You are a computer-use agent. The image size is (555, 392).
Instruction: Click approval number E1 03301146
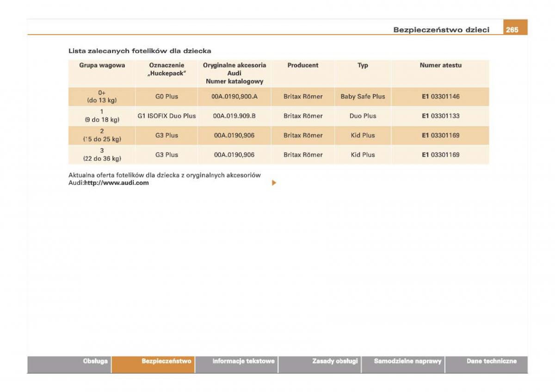[440, 97]
